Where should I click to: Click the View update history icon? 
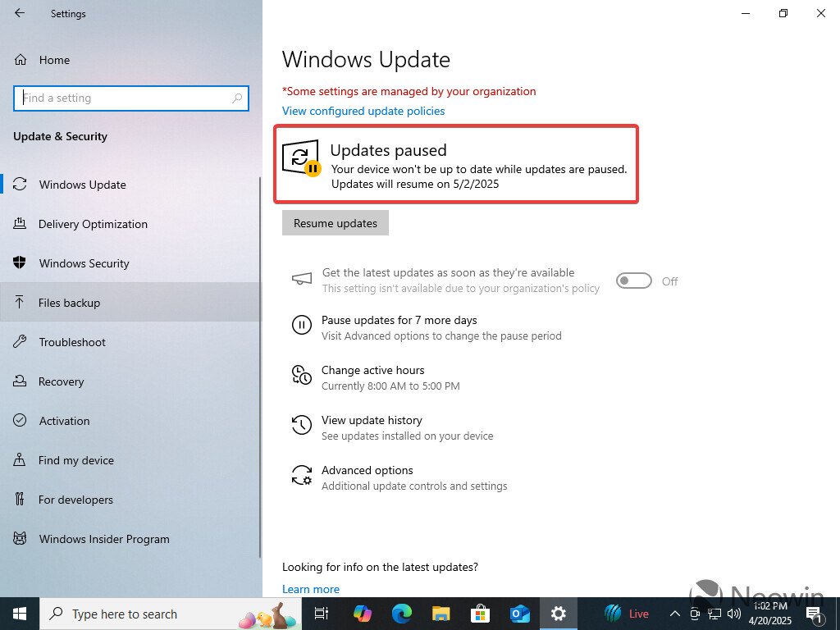coord(302,426)
